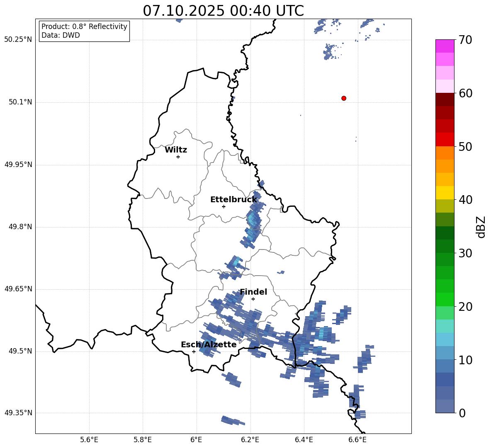
Task: Pick the turquoise swatch above 15 dBZ
Action: point(445,326)
